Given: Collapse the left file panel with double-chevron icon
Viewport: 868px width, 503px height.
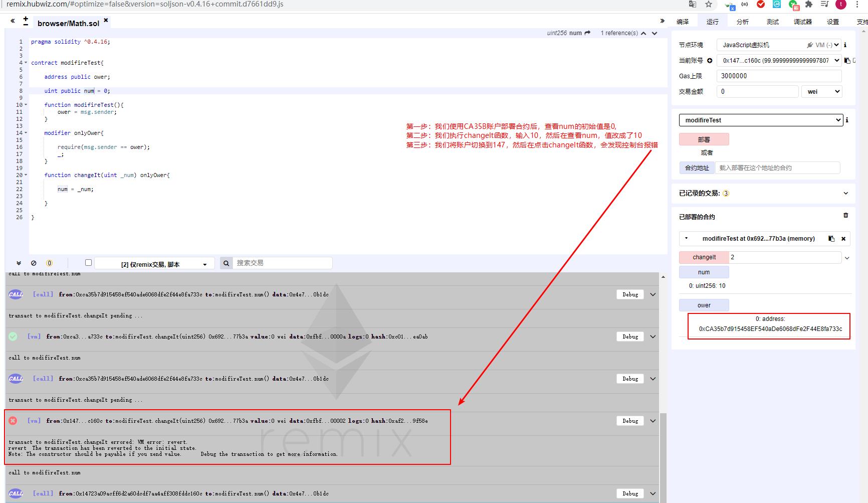Looking at the screenshot, I should click(13, 21).
